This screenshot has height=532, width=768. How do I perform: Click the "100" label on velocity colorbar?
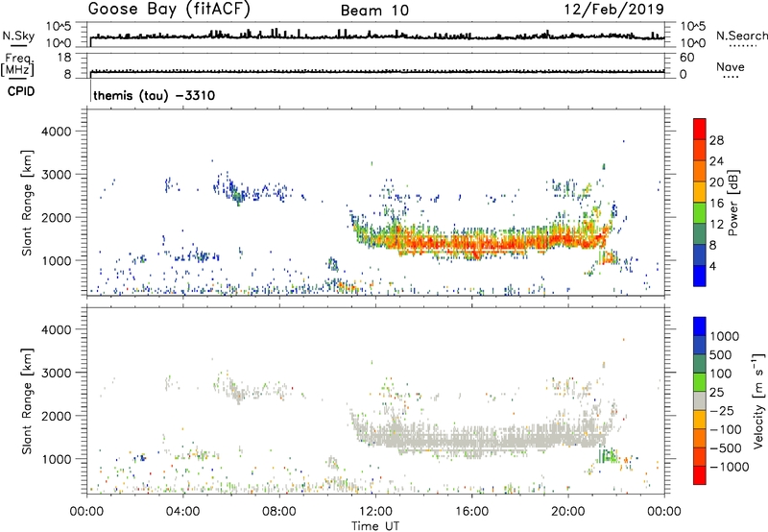tap(720, 374)
